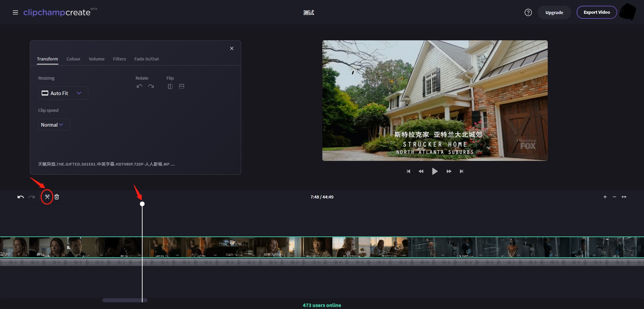Delete the selected clip with trash icon

[x=57, y=197]
